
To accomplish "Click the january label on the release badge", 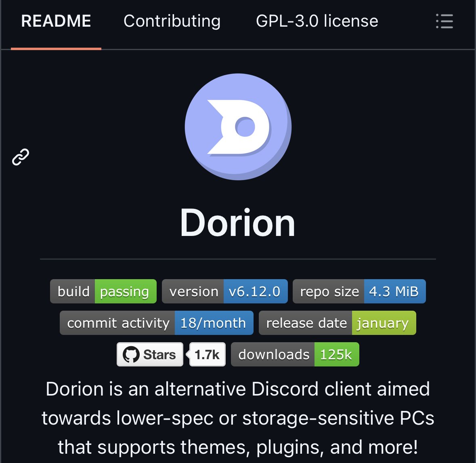I will 383,323.
